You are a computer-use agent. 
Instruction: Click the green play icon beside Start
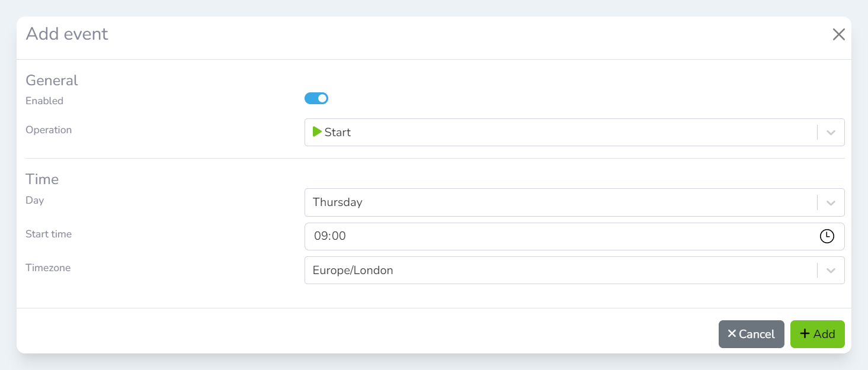pos(317,132)
